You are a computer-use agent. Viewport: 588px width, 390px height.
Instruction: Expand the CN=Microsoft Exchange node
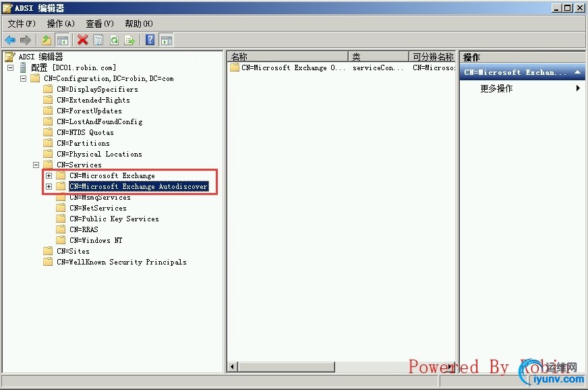click(x=49, y=175)
